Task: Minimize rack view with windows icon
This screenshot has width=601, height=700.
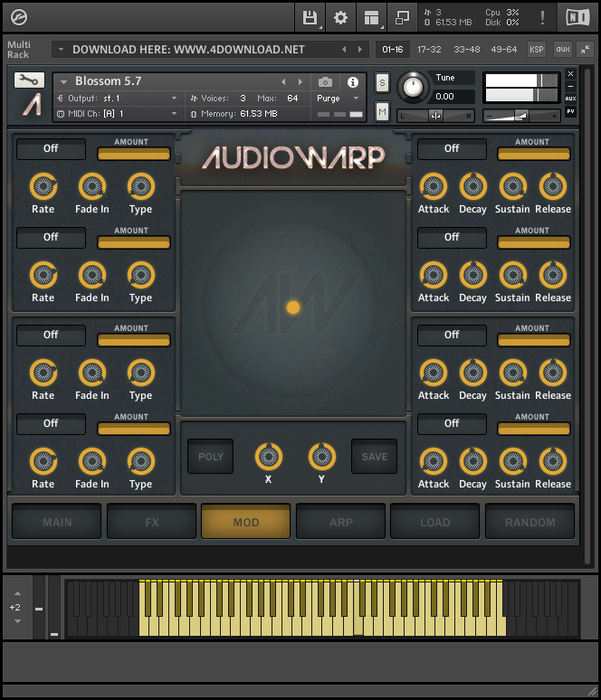Action: [x=402, y=18]
